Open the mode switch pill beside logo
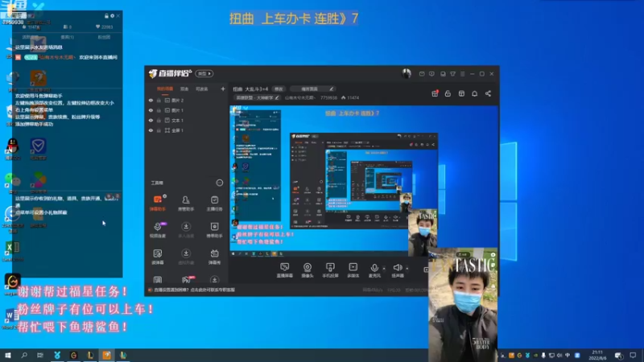This screenshot has height=362, width=644. 204,73
